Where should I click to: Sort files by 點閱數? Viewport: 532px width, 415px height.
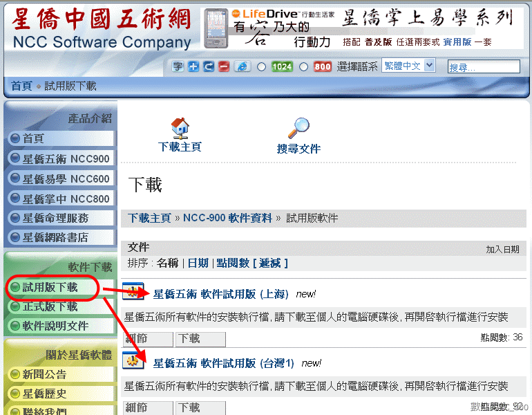click(x=233, y=264)
